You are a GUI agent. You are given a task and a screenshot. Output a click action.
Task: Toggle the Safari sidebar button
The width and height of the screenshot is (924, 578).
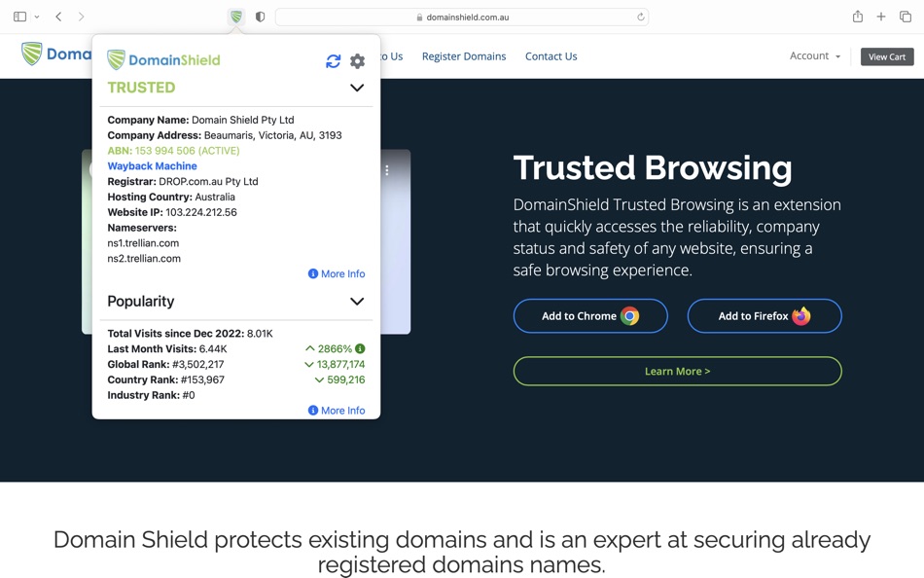pos(19,17)
